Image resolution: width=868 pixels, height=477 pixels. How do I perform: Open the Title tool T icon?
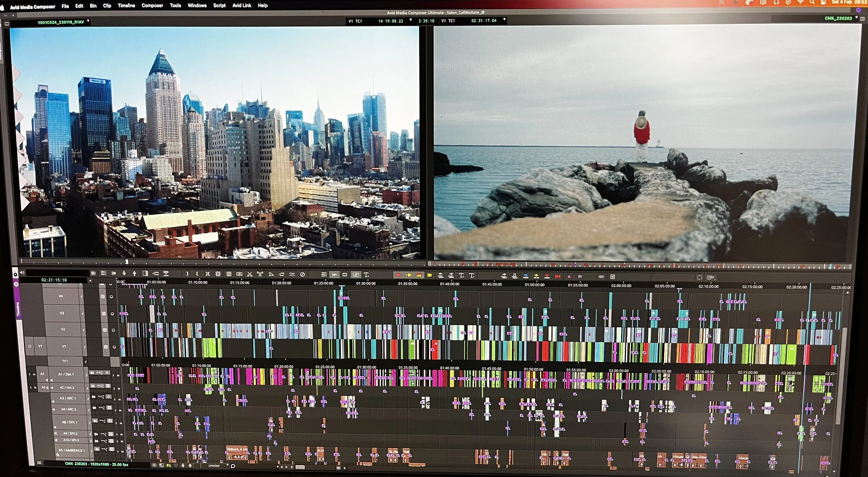[x=366, y=275]
